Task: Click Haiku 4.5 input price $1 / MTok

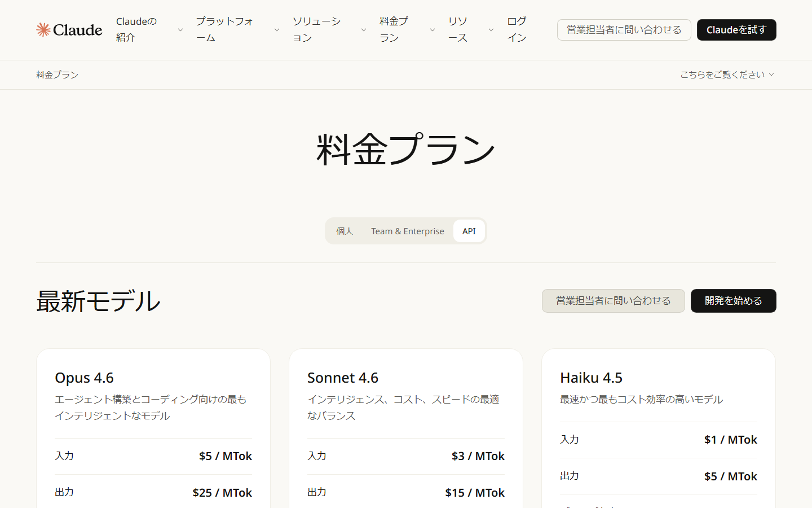Action: [x=731, y=440]
